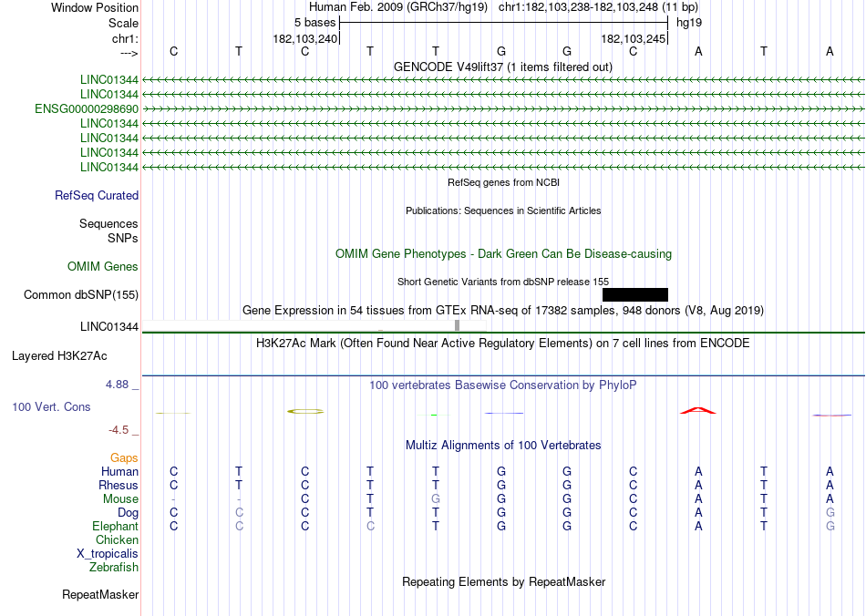Select the Dog alignment row label
The height and width of the screenshot is (616, 866).
click(129, 513)
